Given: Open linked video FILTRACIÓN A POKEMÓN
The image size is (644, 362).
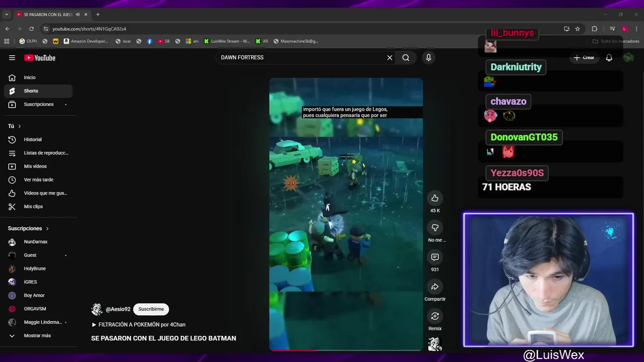Looking at the screenshot, I should click(x=138, y=325).
